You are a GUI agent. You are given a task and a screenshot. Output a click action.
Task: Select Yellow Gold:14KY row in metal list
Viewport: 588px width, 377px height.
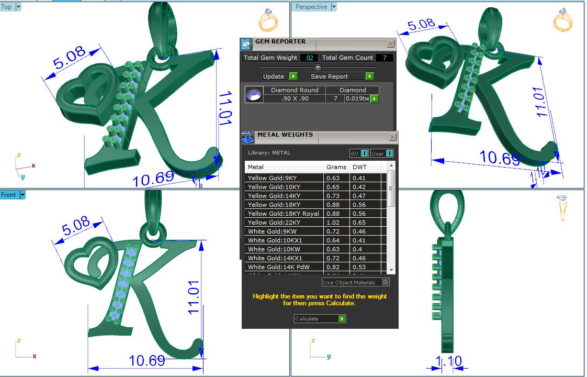pyautogui.click(x=284, y=196)
